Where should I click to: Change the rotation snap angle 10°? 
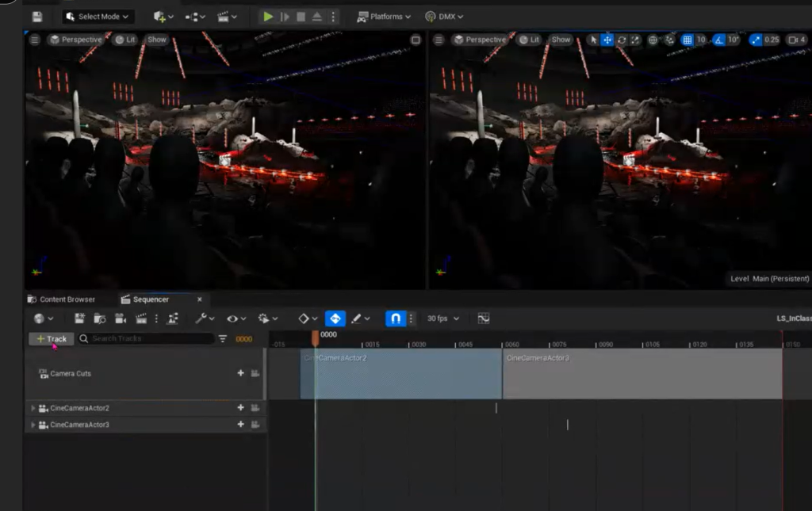tap(733, 40)
